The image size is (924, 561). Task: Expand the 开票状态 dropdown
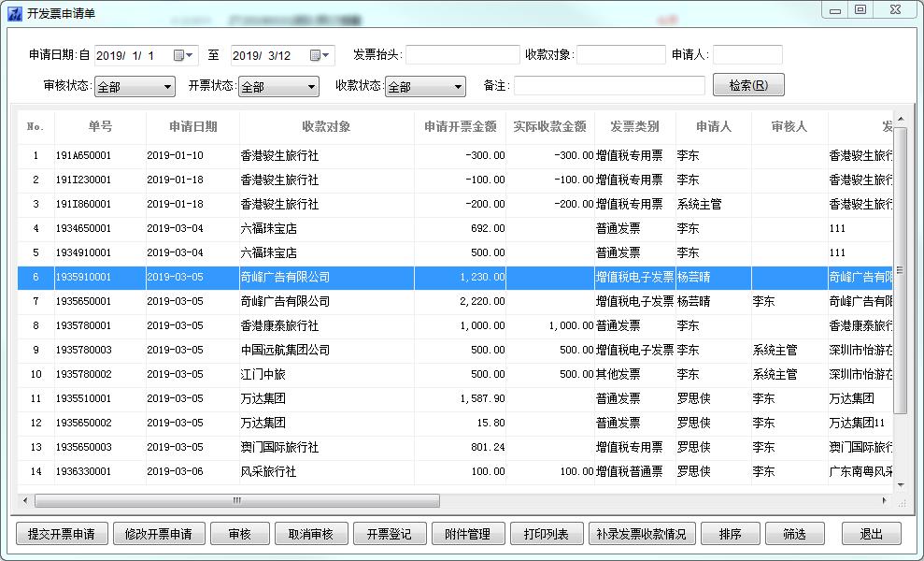[x=312, y=87]
